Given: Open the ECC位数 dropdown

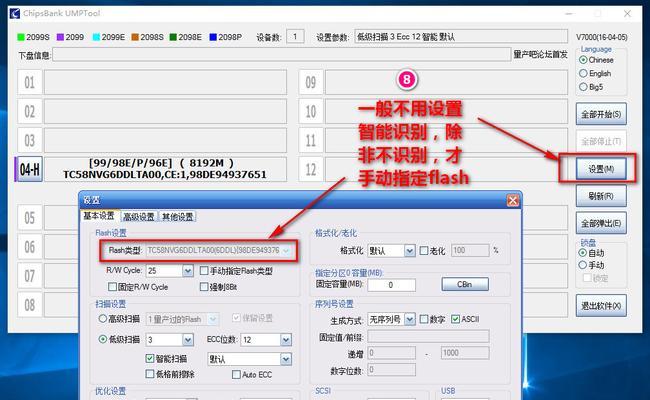Looking at the screenshot, I should (x=286, y=340).
